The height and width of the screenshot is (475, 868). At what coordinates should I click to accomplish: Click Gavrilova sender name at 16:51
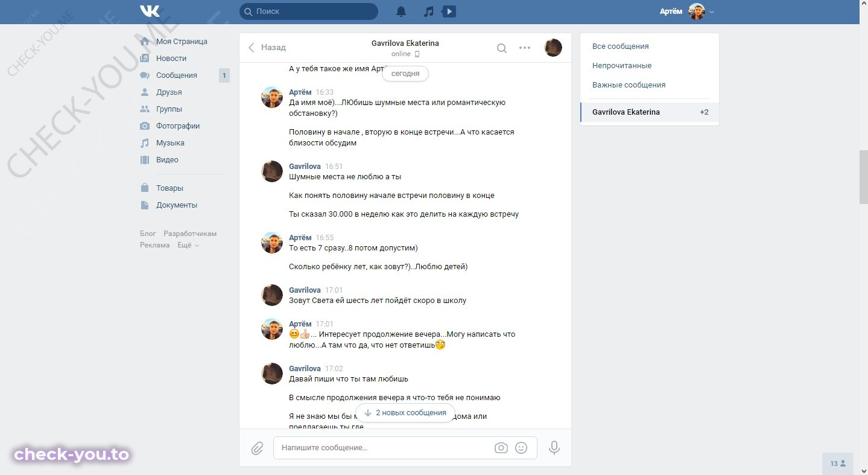[305, 167]
